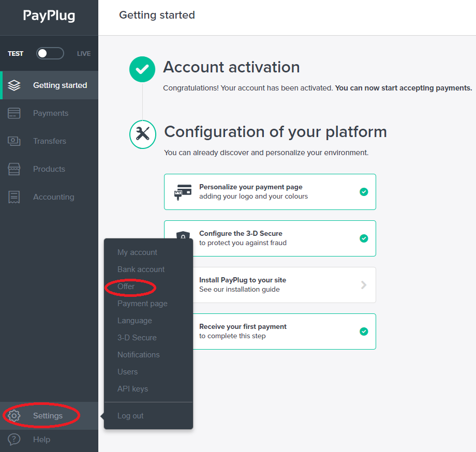Expand the Install PayPlug chevron arrow
476x452 pixels.
pos(364,285)
